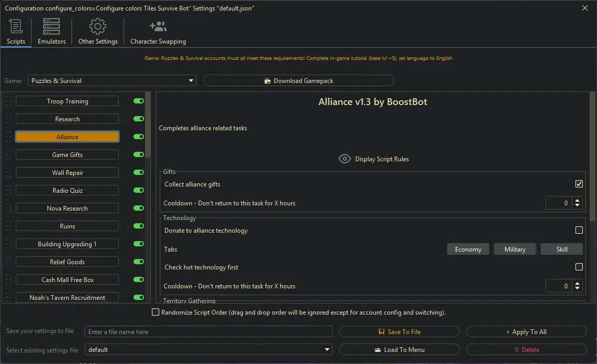
Task: Close the configuration window
Action: pos(585,8)
